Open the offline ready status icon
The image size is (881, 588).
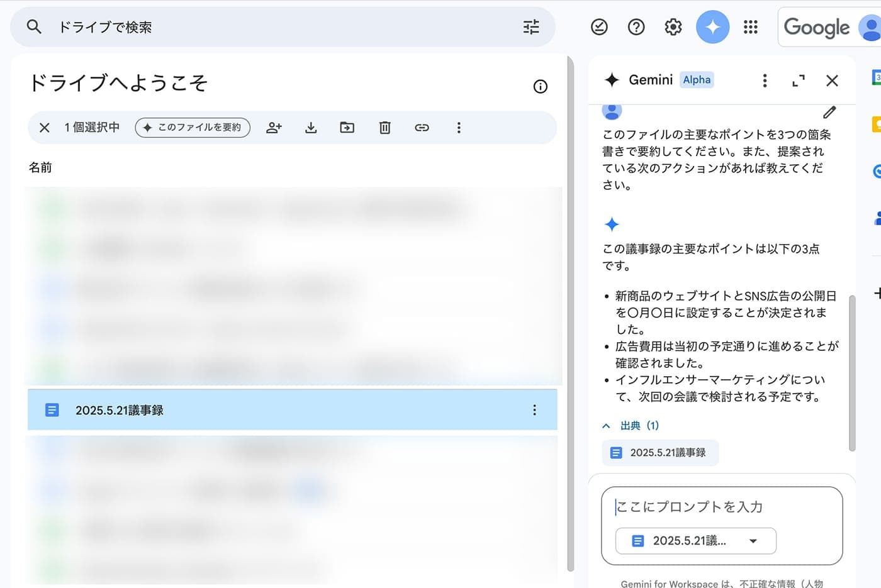pyautogui.click(x=599, y=27)
